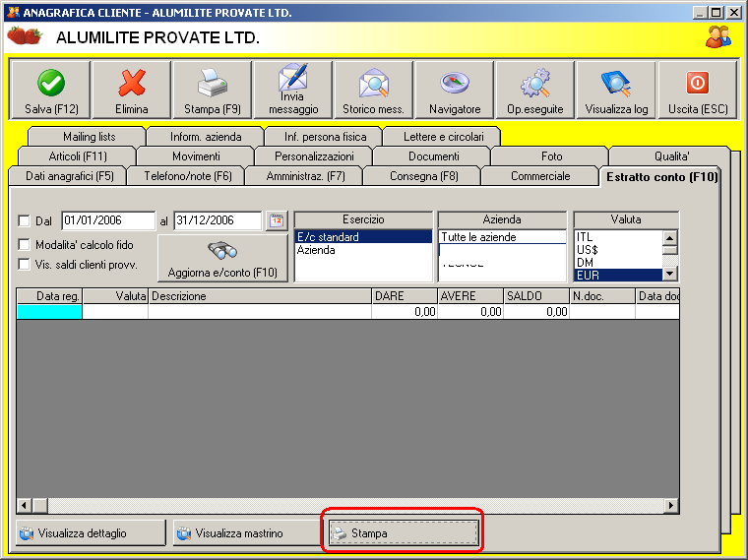Switch to the Personalizzazioni tab

314,156
